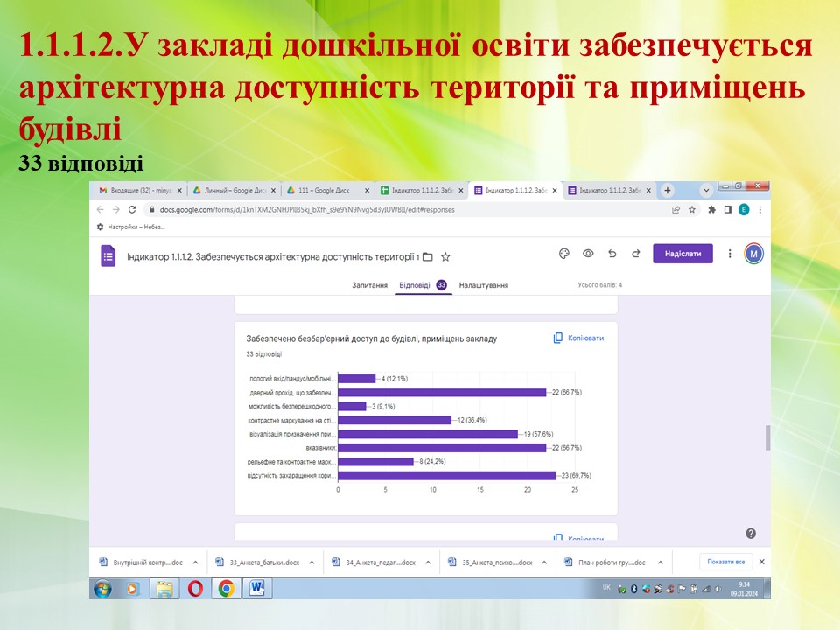Redo the change in the form
The height and width of the screenshot is (630, 840).
pyautogui.click(x=636, y=254)
